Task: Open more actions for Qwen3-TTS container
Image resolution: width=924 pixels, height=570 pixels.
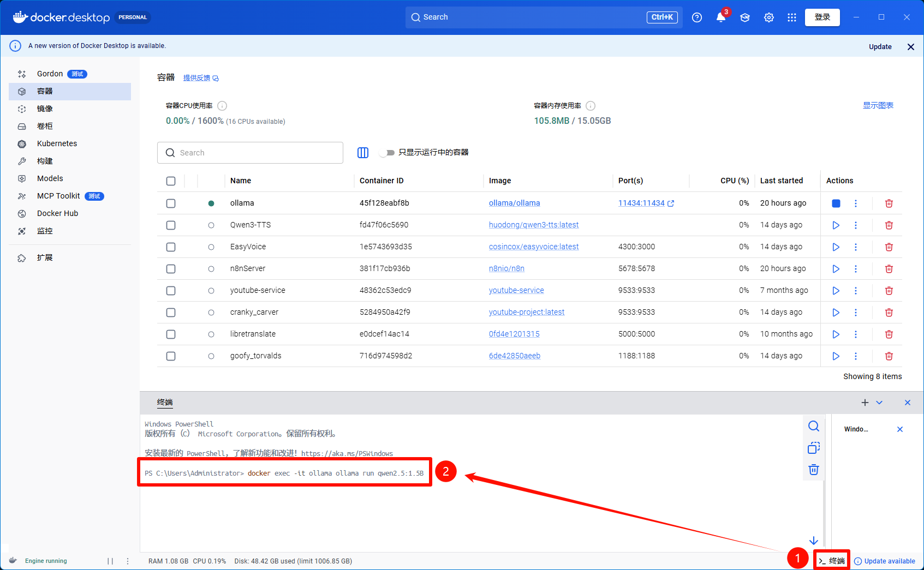Action: point(856,225)
